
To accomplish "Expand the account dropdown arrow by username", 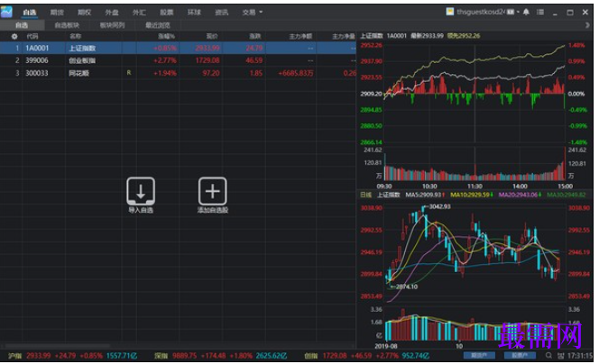I will (x=518, y=12).
